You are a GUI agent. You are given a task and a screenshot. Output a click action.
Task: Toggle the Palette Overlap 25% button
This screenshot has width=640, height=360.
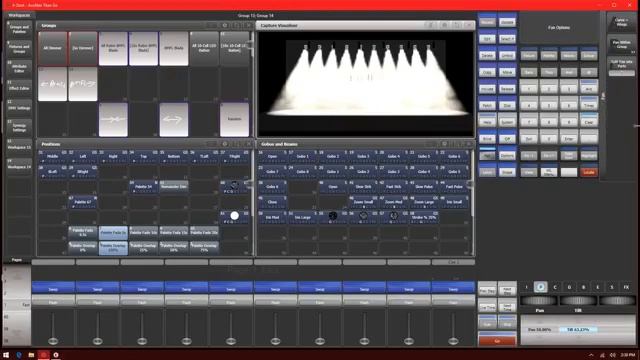[143, 248]
